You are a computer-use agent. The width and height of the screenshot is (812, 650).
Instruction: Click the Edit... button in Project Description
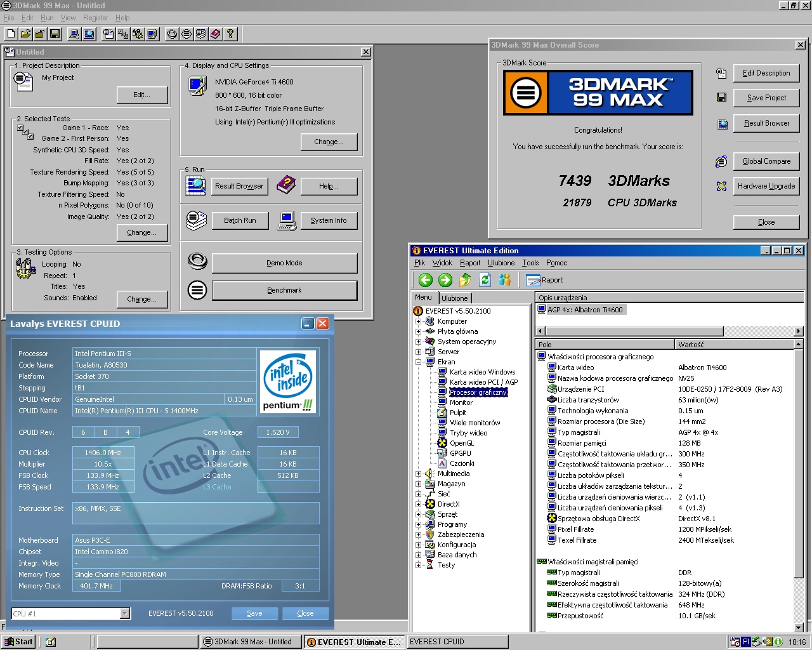pos(142,95)
